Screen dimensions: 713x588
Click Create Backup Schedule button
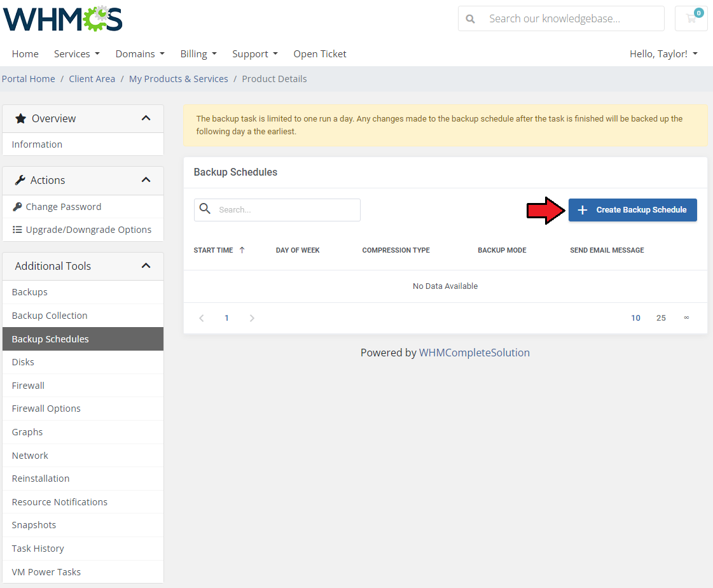(x=632, y=210)
